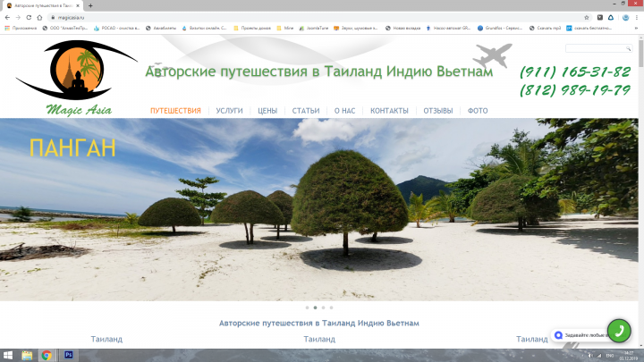Open the Приложения apps bookmark
644x362 pixels.
pos(21,29)
